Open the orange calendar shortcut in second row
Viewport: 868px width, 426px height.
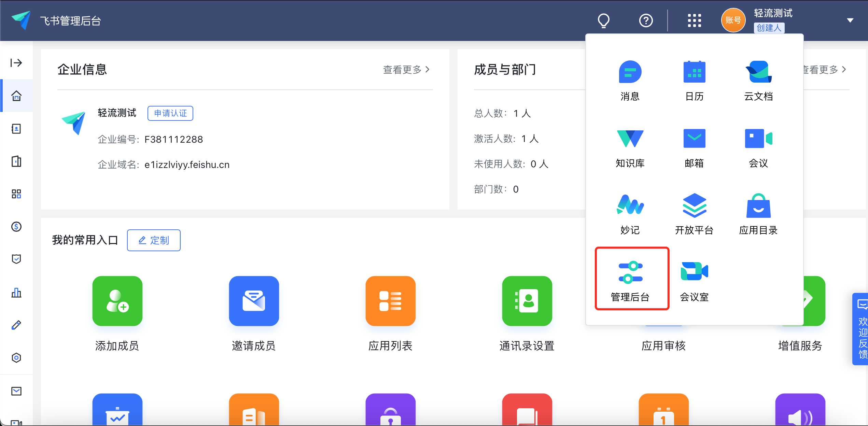[663, 410]
